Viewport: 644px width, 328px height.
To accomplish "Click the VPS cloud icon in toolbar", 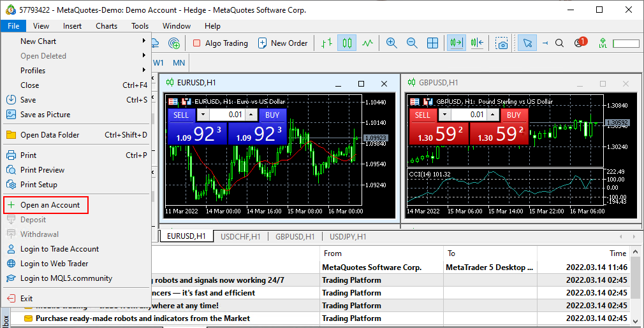I will coord(156,43).
